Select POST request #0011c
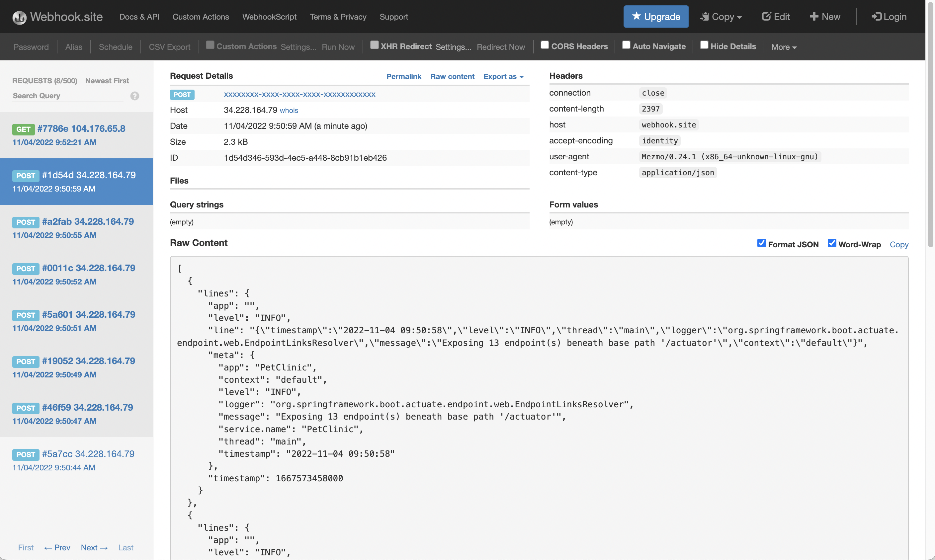The width and height of the screenshot is (935, 560). (76, 274)
